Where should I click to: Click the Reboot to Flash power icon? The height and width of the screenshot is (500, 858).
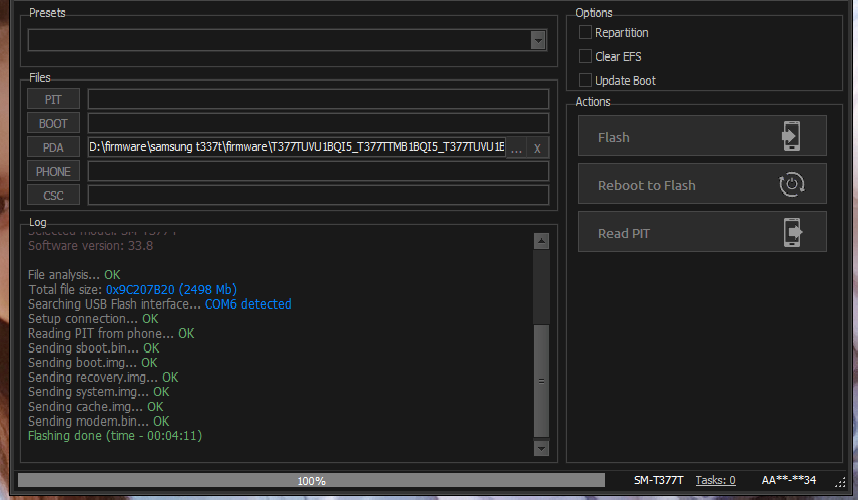pyautogui.click(x=792, y=184)
